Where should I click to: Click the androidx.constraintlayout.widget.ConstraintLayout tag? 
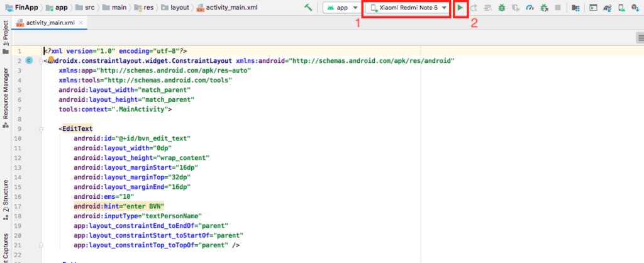pos(140,61)
